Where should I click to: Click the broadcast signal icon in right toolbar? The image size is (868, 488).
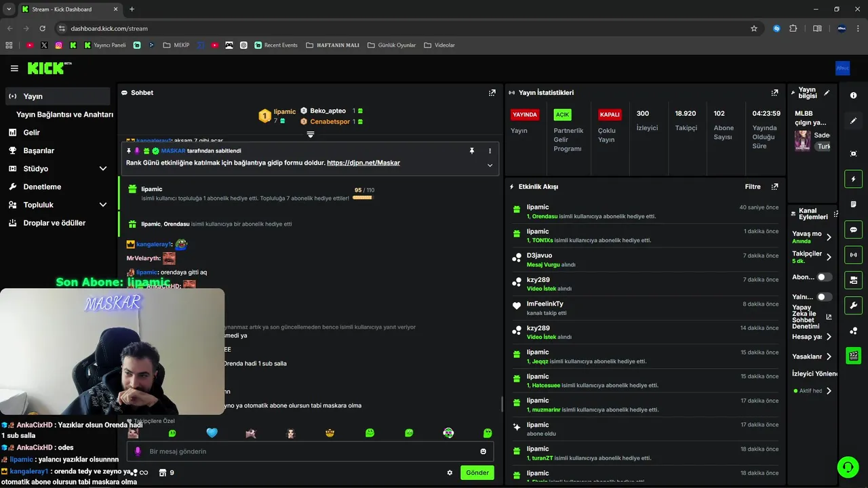[854, 255]
